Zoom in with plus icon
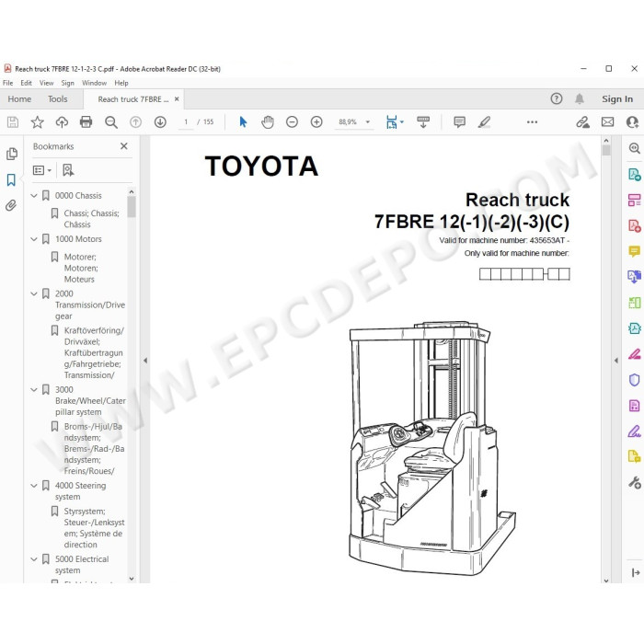 (x=316, y=122)
